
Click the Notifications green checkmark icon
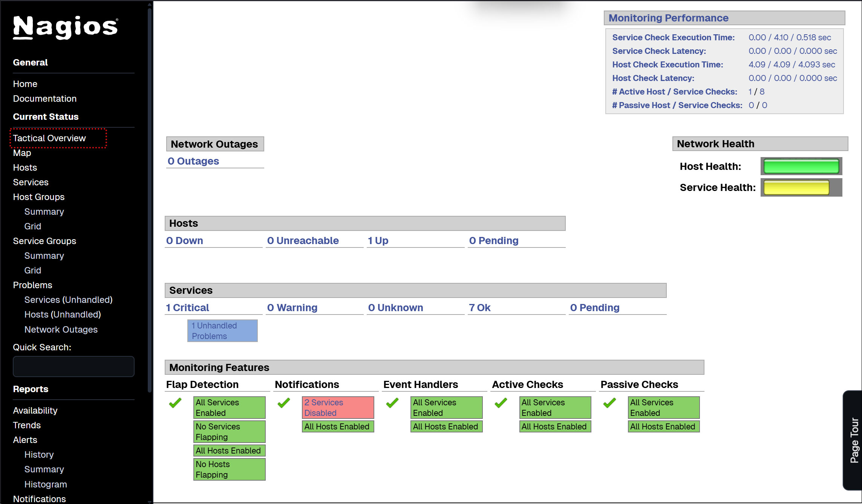(x=284, y=403)
